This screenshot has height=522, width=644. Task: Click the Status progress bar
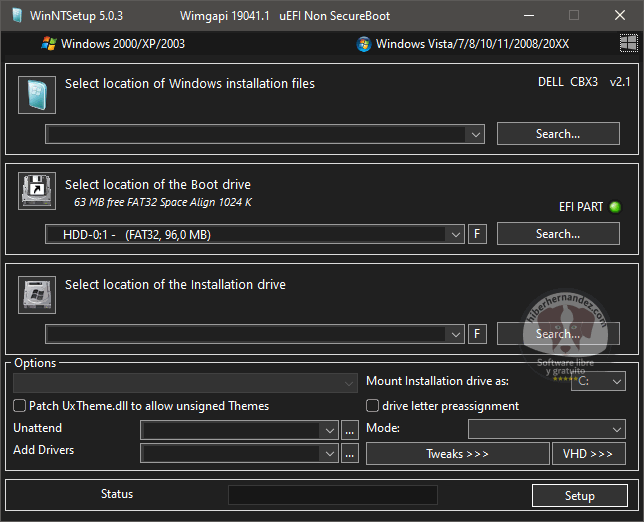[x=333, y=495]
